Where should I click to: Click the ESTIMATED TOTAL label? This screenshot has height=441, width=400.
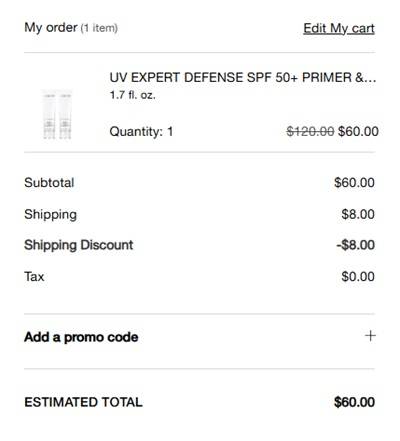83,402
